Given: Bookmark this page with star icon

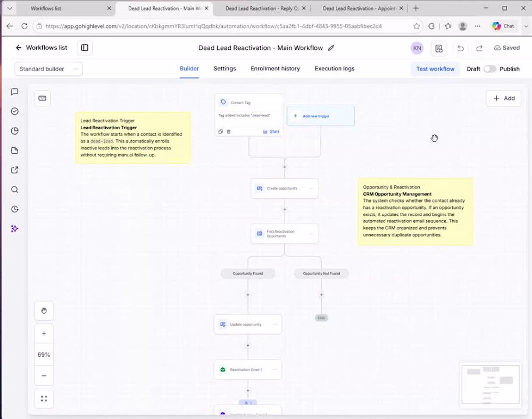Looking at the screenshot, I should [x=417, y=26].
